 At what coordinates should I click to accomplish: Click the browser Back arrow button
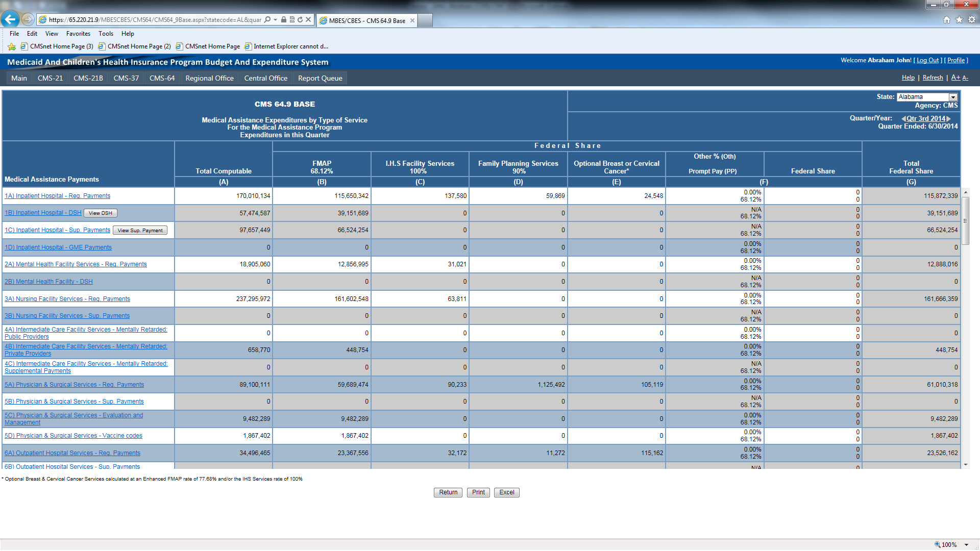pos(10,19)
